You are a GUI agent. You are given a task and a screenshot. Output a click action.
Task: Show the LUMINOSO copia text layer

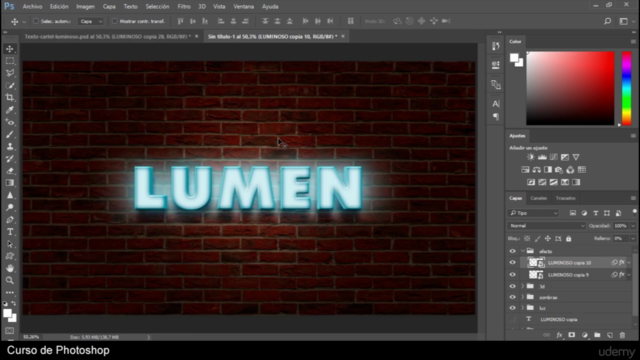point(513,320)
